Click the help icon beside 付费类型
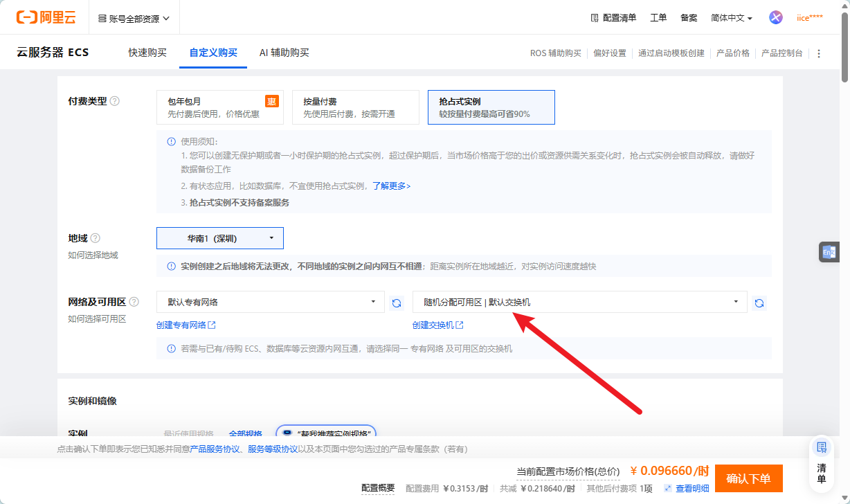The width and height of the screenshot is (850, 504). coord(115,101)
